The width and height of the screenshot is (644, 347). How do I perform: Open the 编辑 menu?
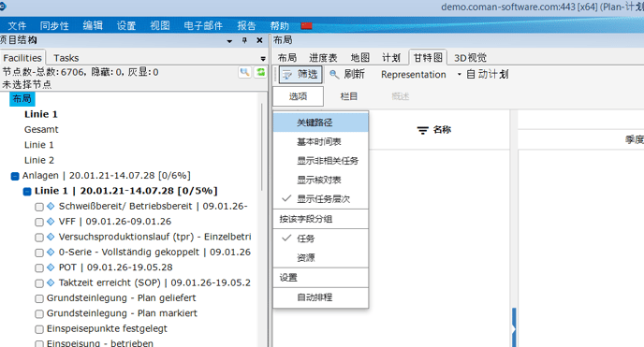(93, 26)
